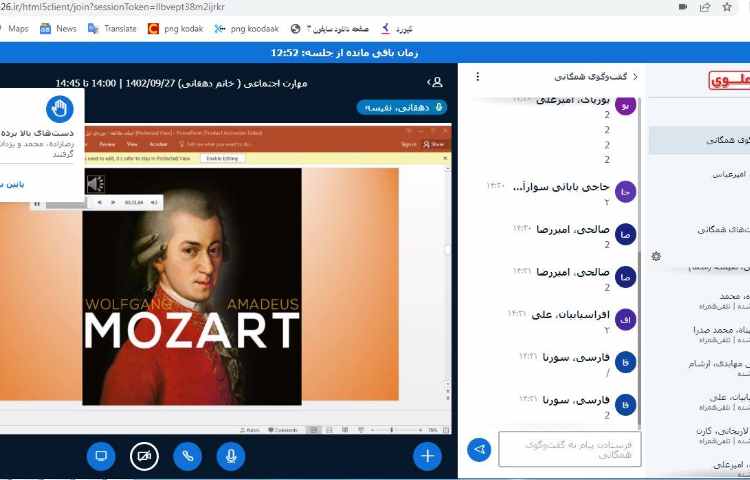The image size is (750, 480).
Task: Click the PowerPoint Notes status button
Action: coord(250,430)
